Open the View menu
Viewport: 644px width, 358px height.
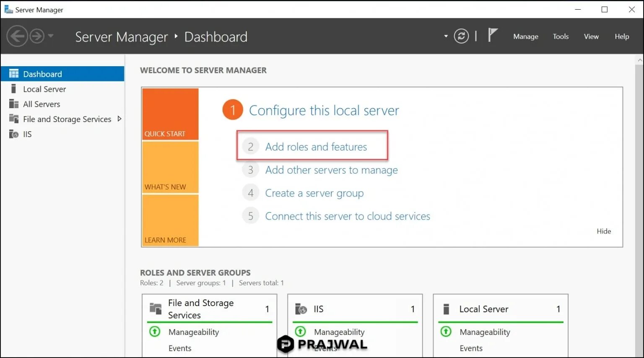[x=591, y=36]
